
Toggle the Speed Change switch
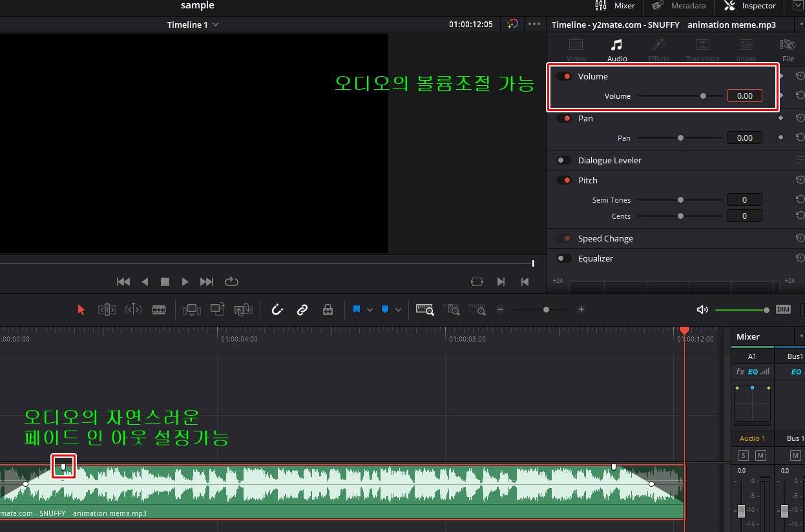(564, 238)
